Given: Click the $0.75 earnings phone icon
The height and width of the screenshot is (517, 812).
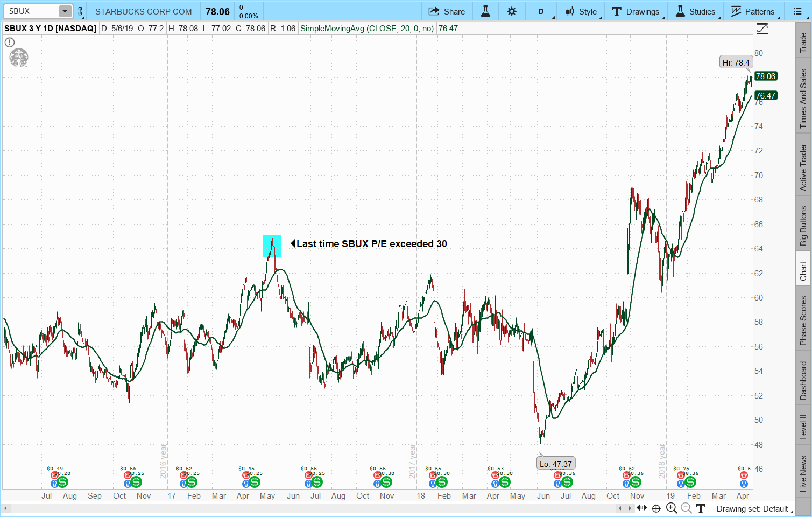Looking at the screenshot, I should point(681,476).
